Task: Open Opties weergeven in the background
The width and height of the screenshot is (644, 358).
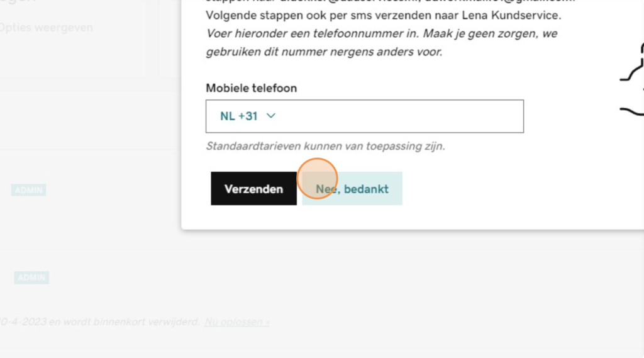Action: point(46,28)
